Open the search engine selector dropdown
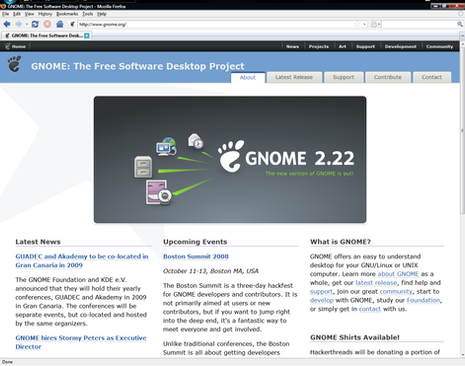465x366 pixels. click(x=379, y=24)
